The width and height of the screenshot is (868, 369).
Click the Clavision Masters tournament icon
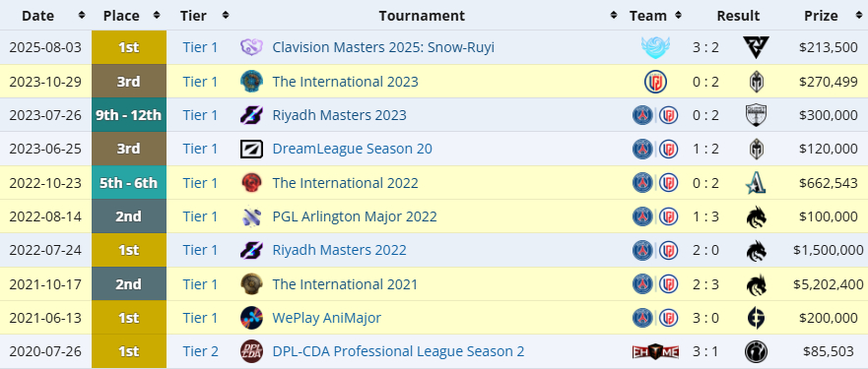tap(251, 47)
